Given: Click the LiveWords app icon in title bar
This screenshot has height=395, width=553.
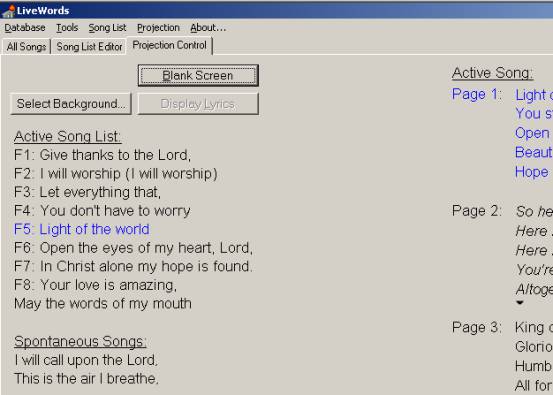Looking at the screenshot, I should click(x=8, y=11).
